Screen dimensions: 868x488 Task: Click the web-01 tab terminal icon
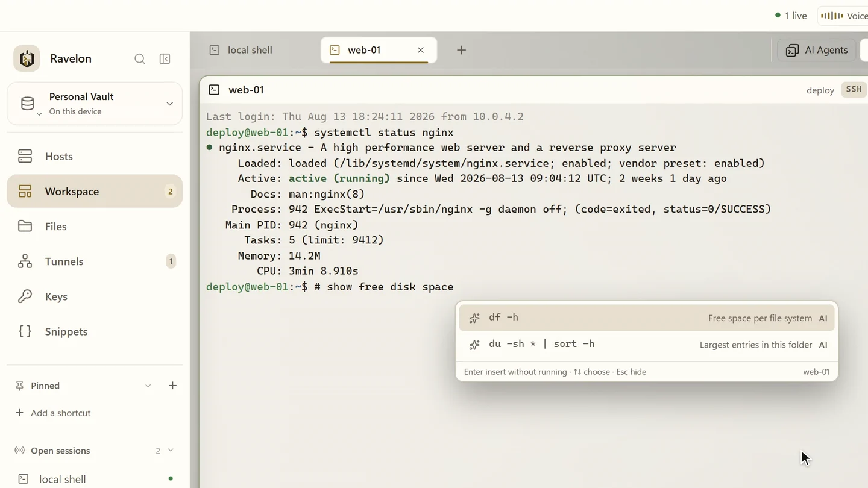click(335, 50)
